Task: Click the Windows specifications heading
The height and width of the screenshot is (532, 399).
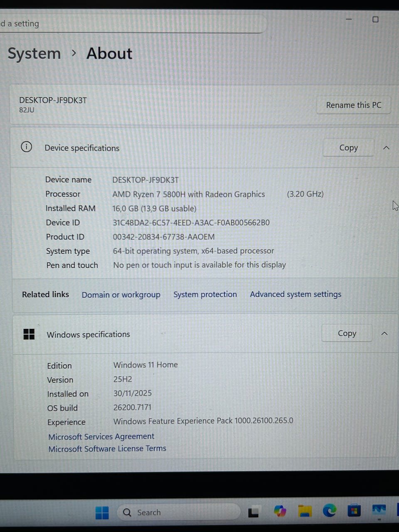Action: point(88,334)
